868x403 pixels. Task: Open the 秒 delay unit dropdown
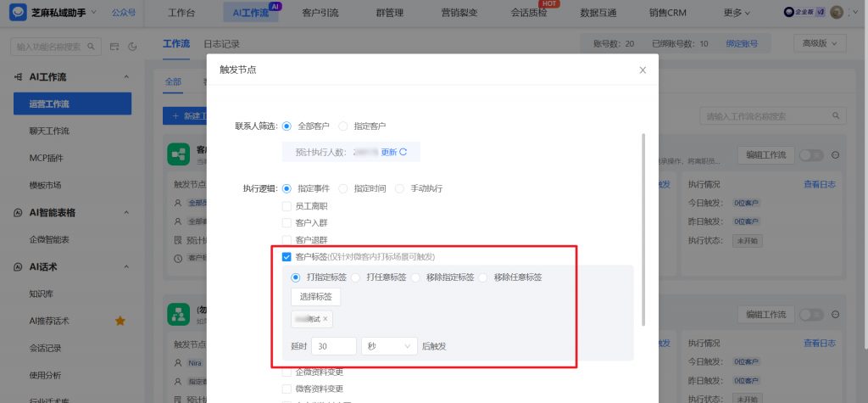[389, 346]
